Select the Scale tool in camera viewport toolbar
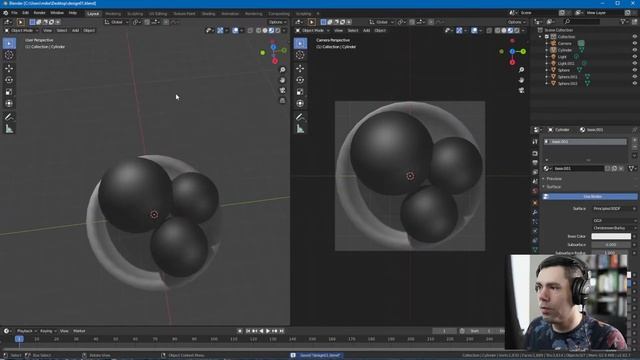Viewport: 640px width, 360px height. click(x=300, y=92)
